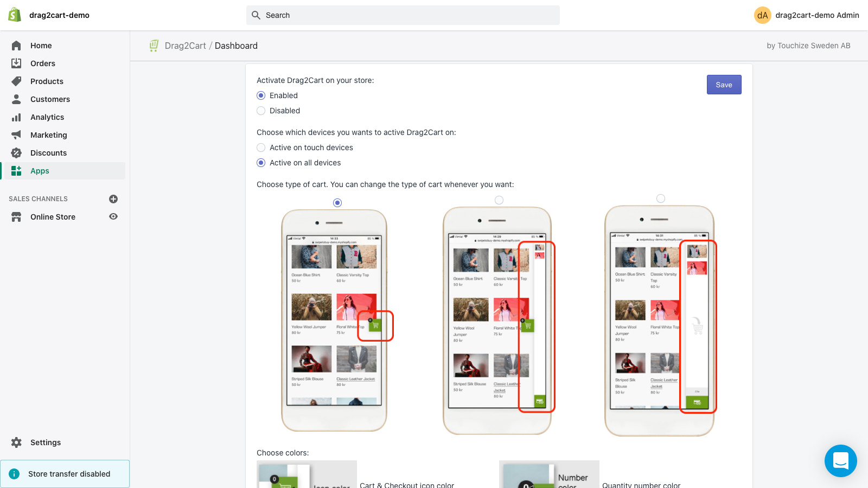868x488 pixels.
Task: Click by Touchize Sweden AB text
Action: coord(808,46)
